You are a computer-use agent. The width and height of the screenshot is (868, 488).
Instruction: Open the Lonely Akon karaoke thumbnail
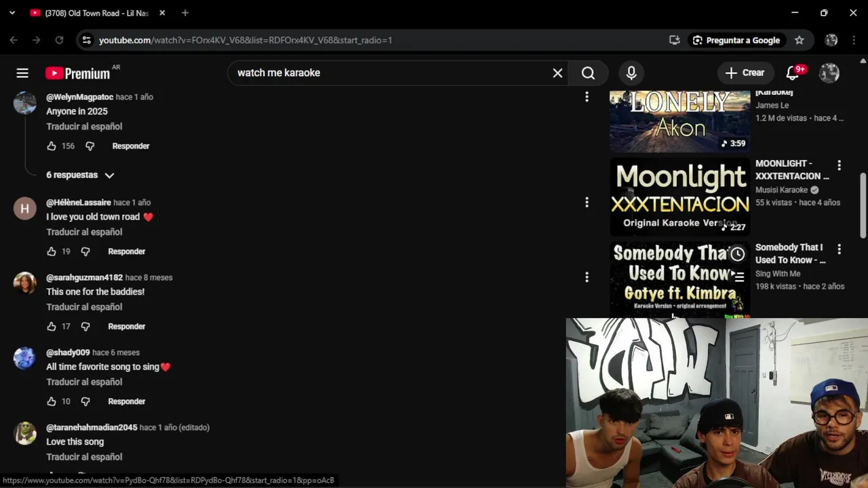pyautogui.click(x=679, y=121)
